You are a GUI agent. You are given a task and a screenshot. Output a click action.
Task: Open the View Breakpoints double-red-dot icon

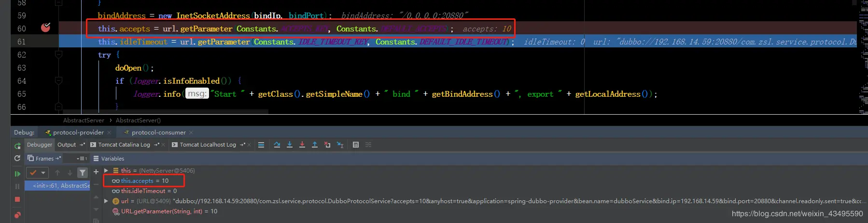[x=17, y=215]
